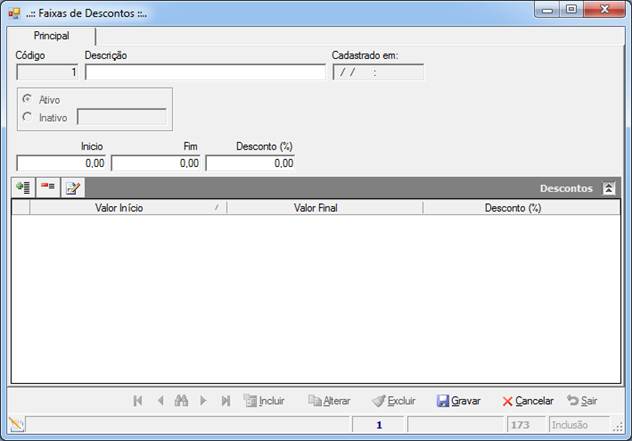Click the Desconto (%) input field
632x441 pixels.
coord(250,163)
